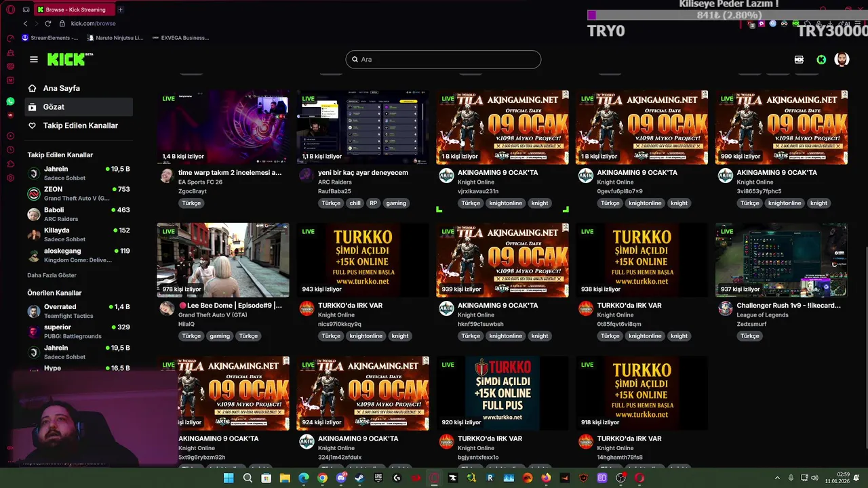This screenshot has width=868, height=488.
Task: Open Discord from taskbar
Action: 341,478
